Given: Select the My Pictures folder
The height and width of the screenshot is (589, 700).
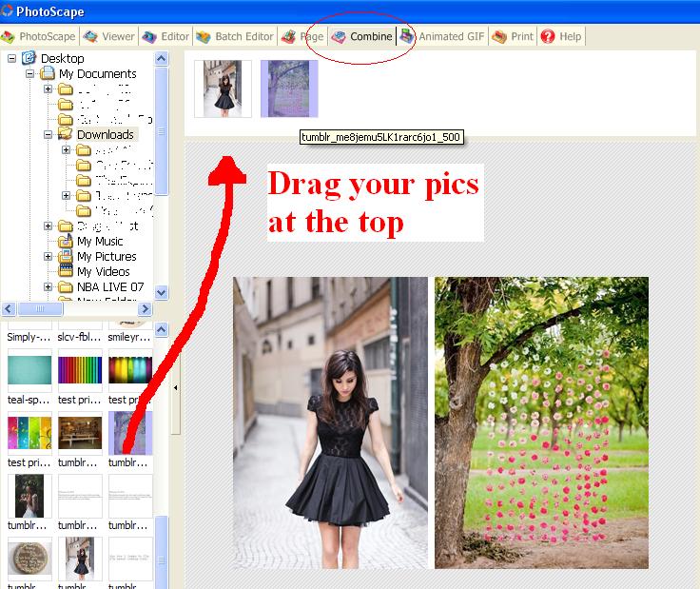Looking at the screenshot, I should point(107,257).
